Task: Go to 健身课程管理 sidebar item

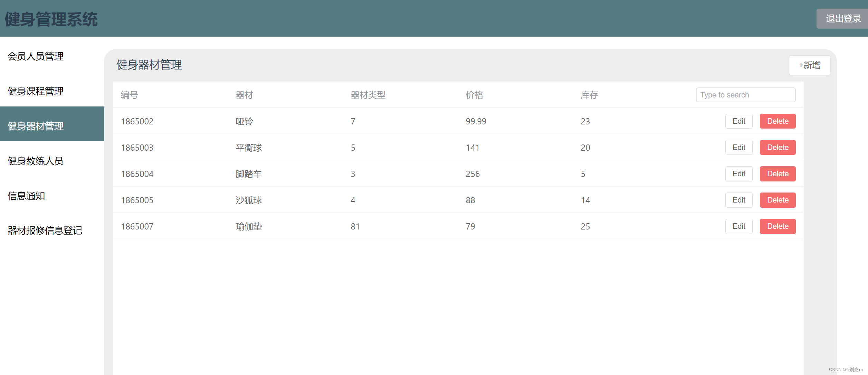Action: pos(36,91)
